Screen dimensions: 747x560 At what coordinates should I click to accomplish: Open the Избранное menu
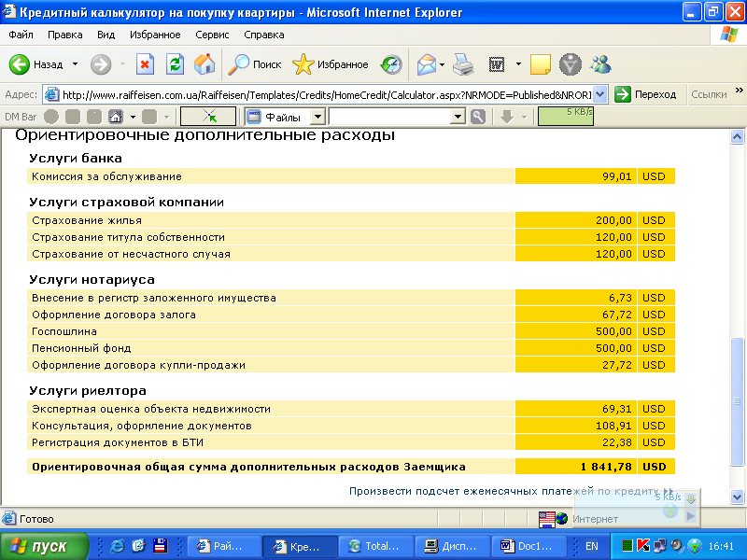[x=156, y=35]
